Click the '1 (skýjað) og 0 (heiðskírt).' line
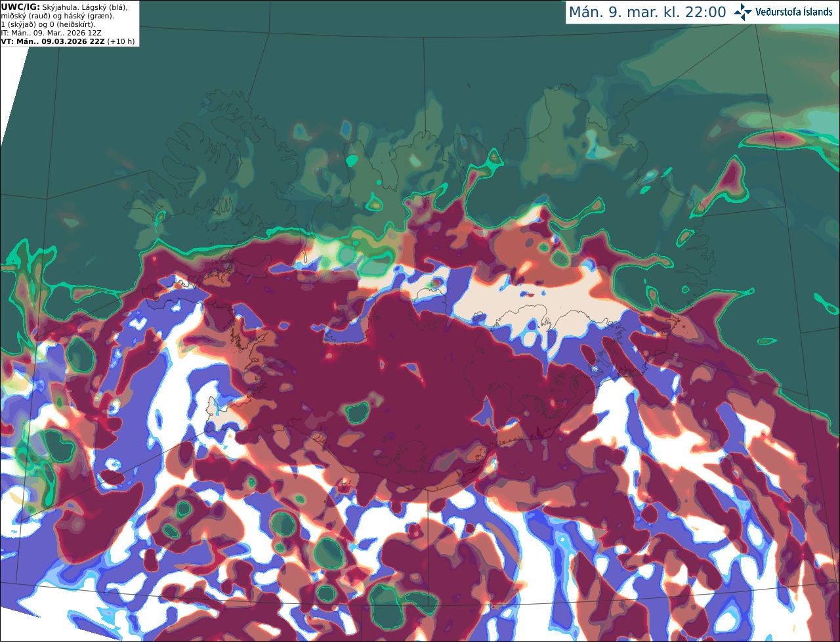 coord(49,24)
